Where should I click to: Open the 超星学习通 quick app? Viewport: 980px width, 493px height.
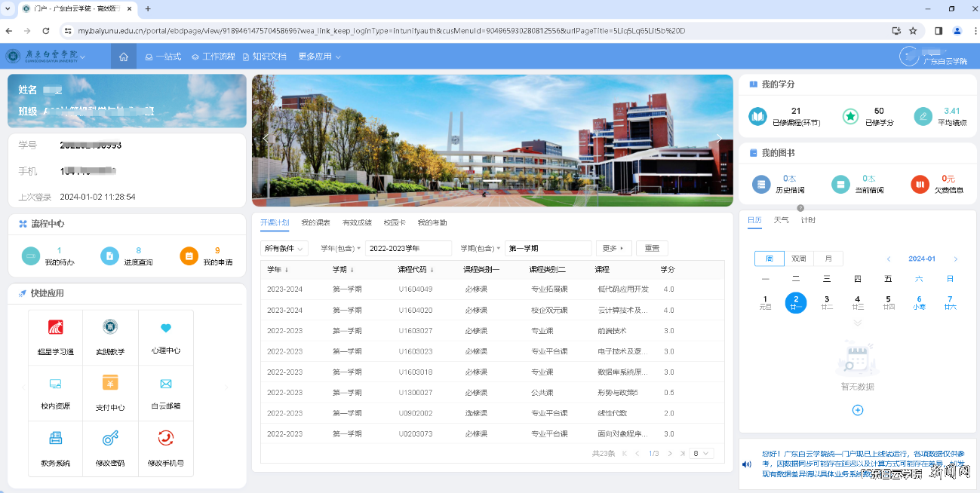(54, 337)
